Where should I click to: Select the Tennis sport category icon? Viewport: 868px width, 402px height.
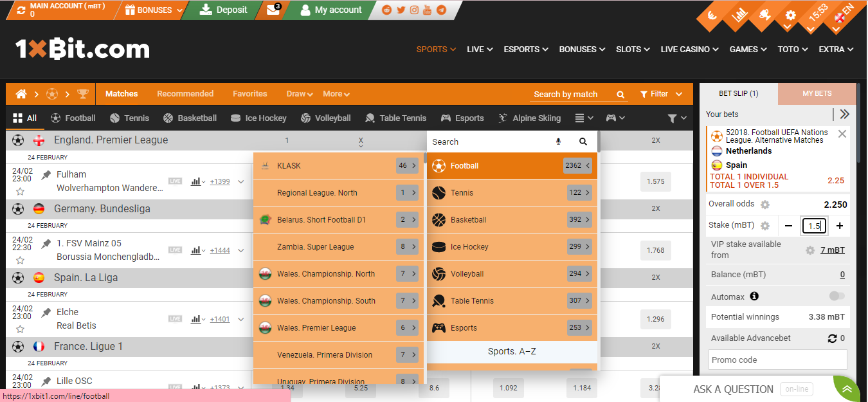click(x=113, y=118)
